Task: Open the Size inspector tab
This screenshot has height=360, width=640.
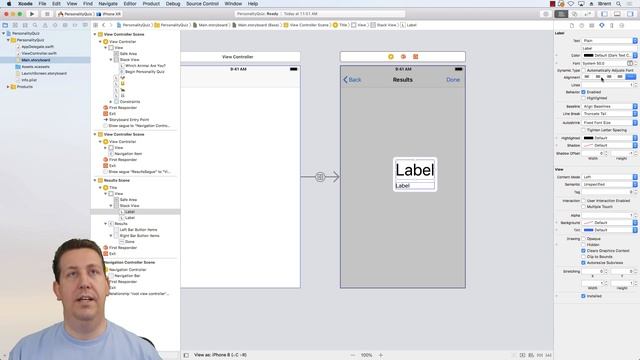Action: [x=611, y=25]
